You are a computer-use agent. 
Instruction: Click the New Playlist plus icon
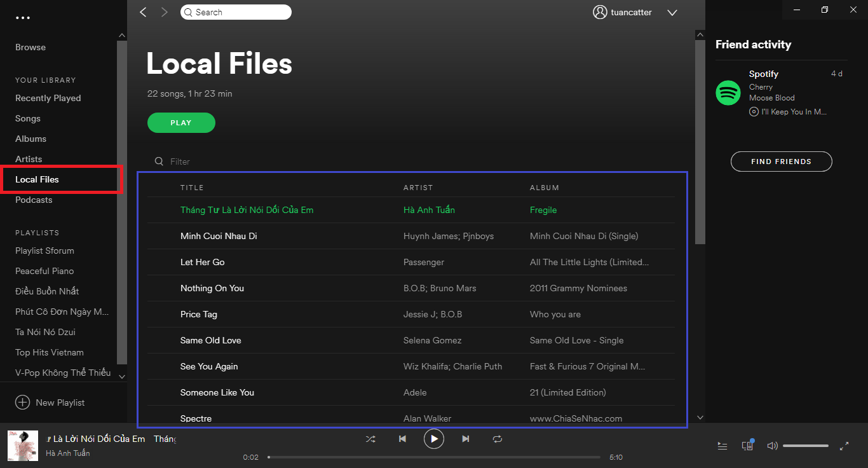[22, 403]
